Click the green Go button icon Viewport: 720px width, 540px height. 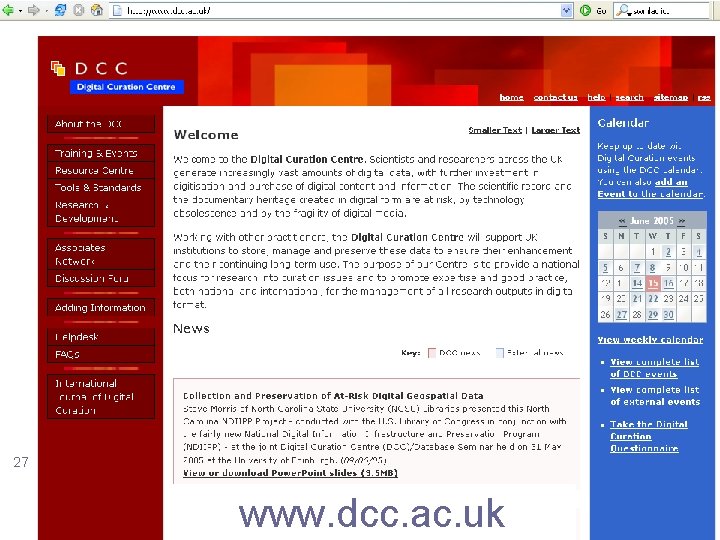click(585, 10)
